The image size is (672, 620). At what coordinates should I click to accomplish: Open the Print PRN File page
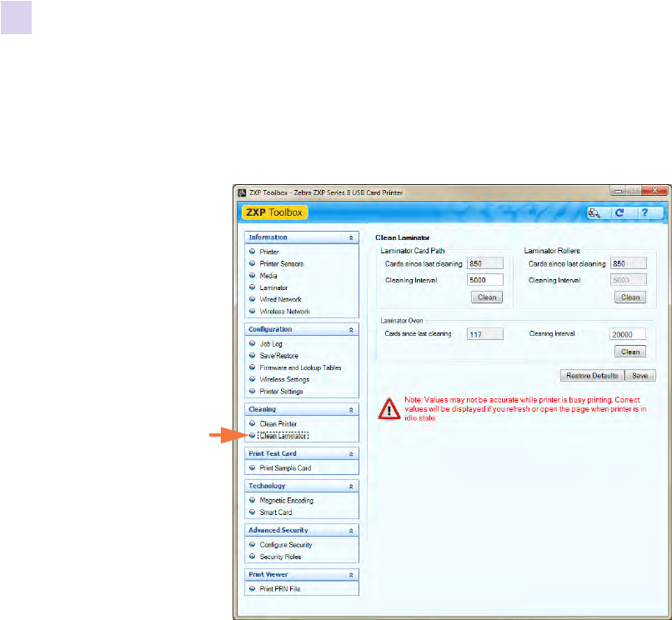coord(280,589)
